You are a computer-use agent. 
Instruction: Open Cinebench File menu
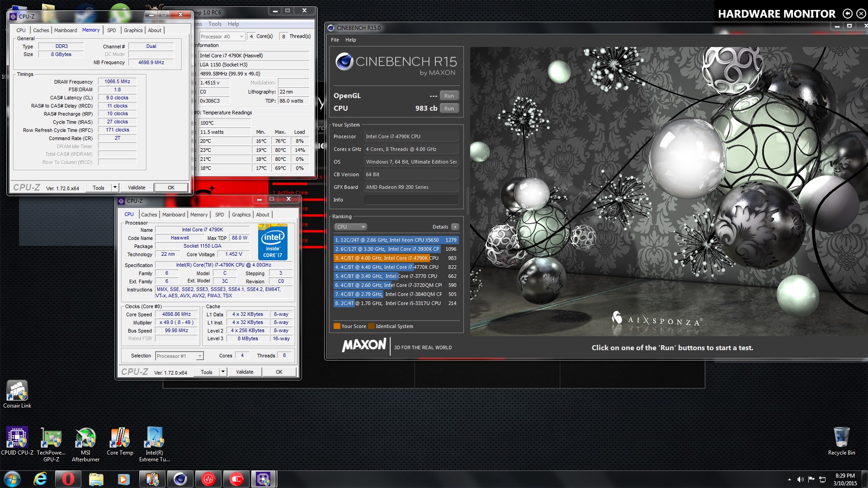335,40
